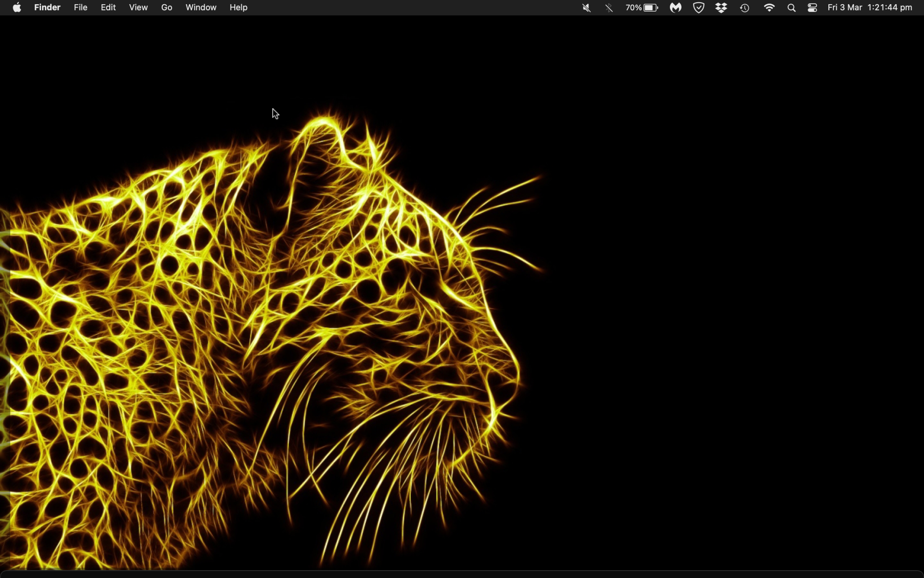Open the Wi-Fi status menu
924x578 pixels.
[769, 8]
